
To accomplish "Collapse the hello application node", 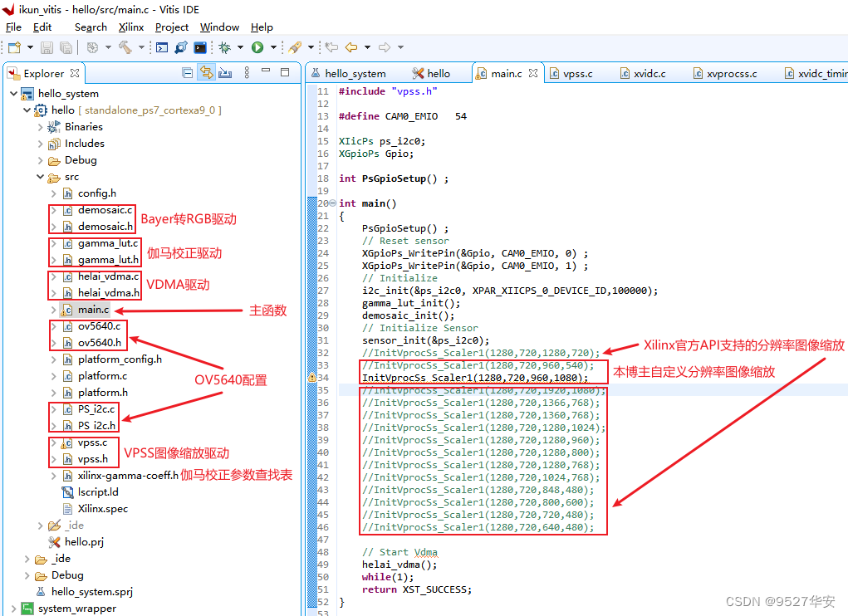I will pyautogui.click(x=27, y=110).
